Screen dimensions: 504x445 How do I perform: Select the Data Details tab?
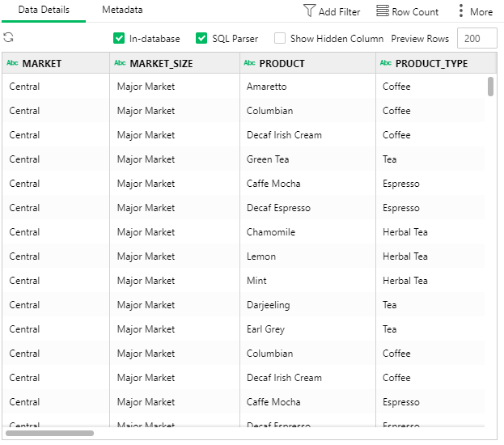(44, 11)
